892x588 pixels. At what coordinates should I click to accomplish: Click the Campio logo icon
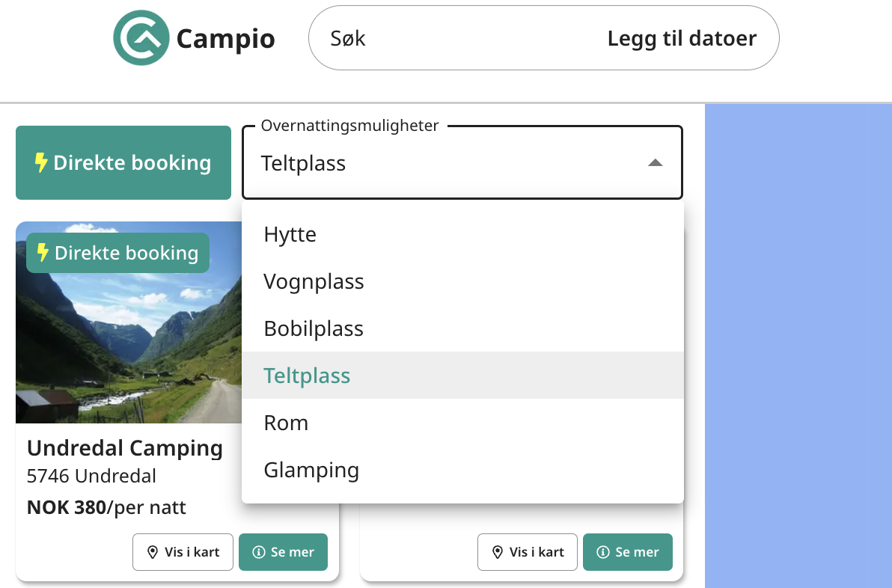141,38
